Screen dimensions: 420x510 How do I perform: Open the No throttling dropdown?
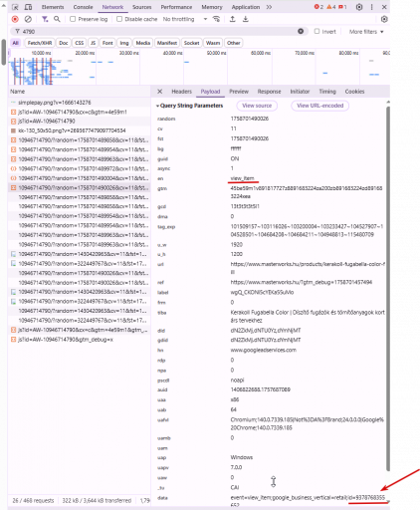[x=185, y=19]
